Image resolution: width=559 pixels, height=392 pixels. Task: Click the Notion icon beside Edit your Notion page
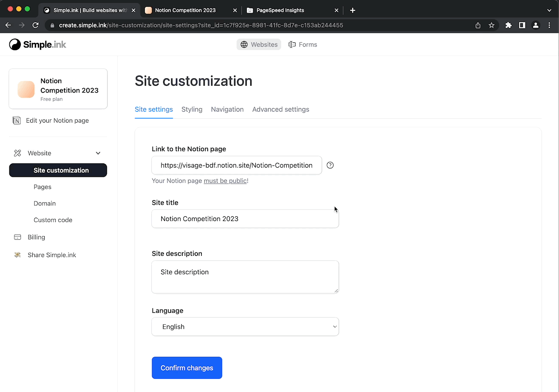[x=17, y=120]
